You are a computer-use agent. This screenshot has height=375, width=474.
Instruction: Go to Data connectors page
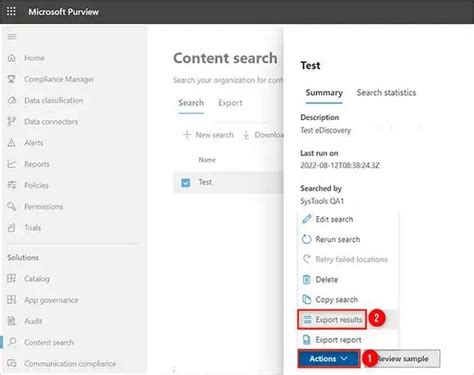51,122
